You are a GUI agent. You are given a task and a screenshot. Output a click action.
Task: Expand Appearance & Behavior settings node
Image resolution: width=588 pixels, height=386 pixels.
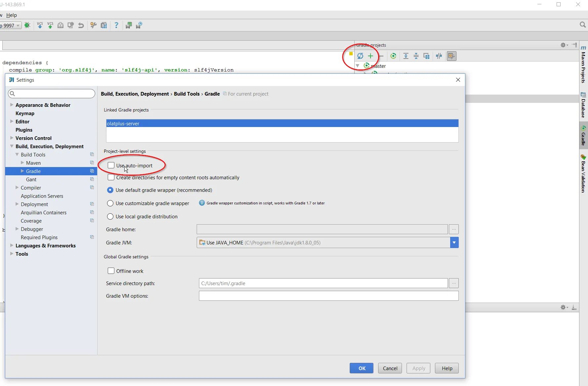(12, 105)
